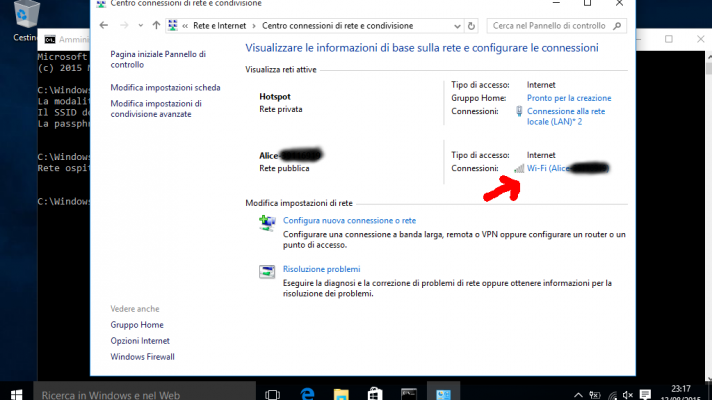Go back with the left arrow button
712x400 pixels.
point(104,25)
